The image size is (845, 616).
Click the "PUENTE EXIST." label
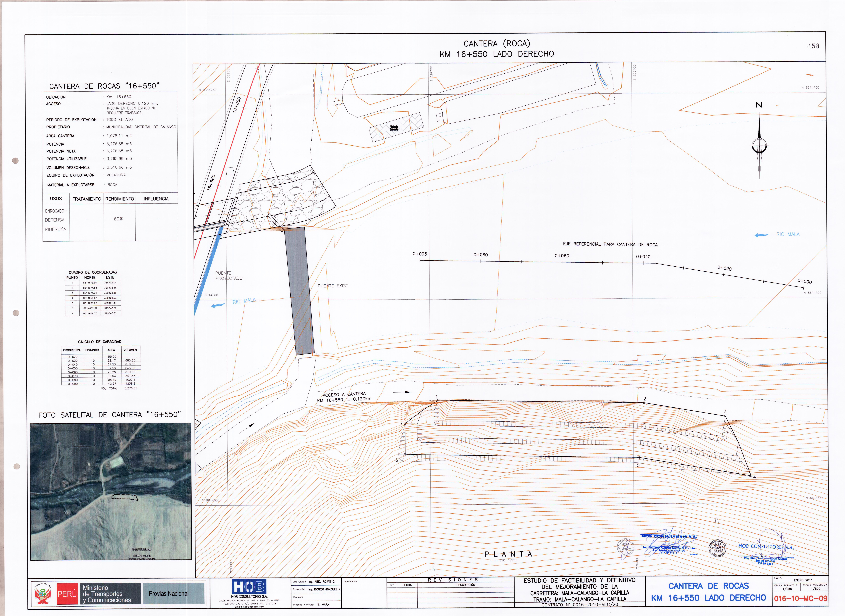(333, 286)
